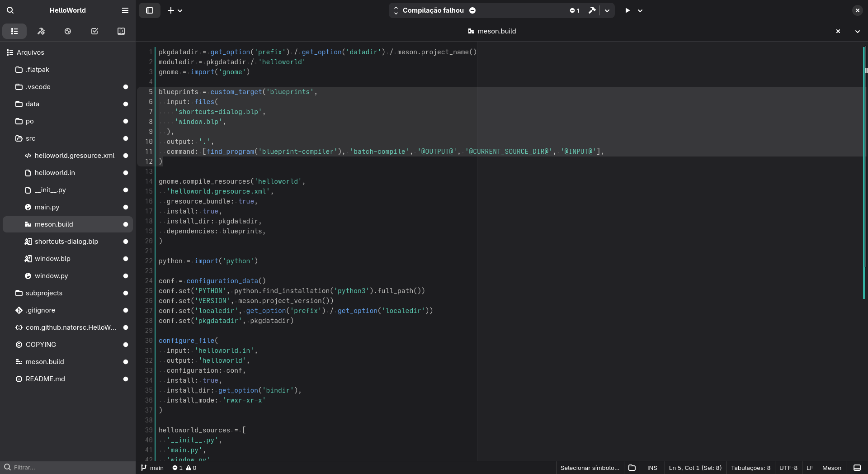Viewport: 868px width, 474px height.
Task: Open the Tabulações: 8 indentation menu
Action: point(750,468)
